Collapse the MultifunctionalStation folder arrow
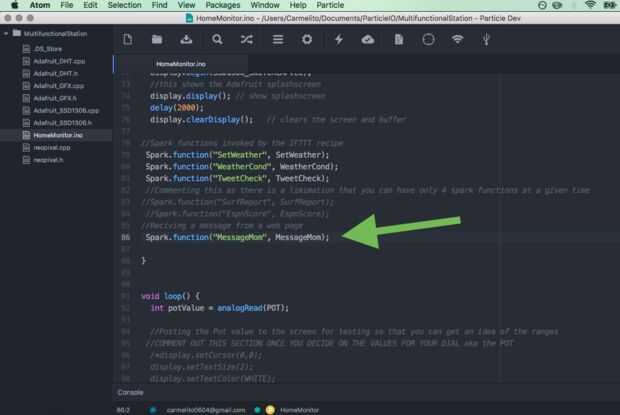Image resolution: width=620 pixels, height=415 pixels. coord(6,34)
